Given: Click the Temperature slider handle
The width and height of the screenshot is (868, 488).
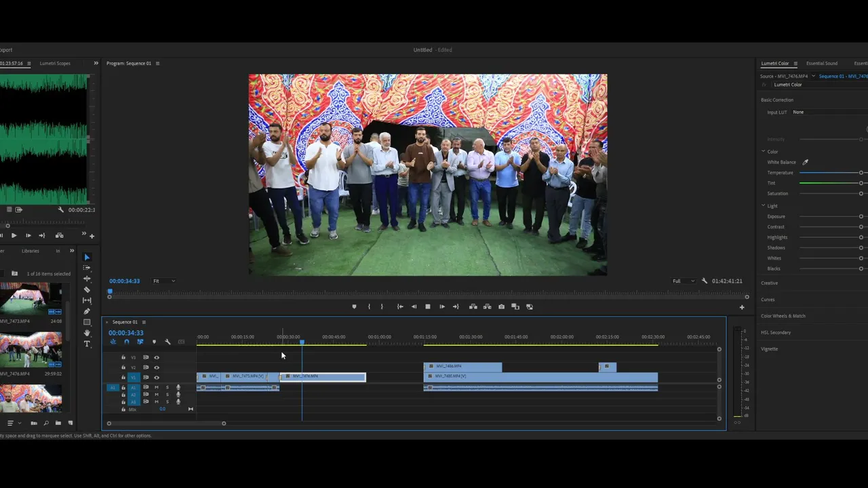Looking at the screenshot, I should click(x=861, y=173).
